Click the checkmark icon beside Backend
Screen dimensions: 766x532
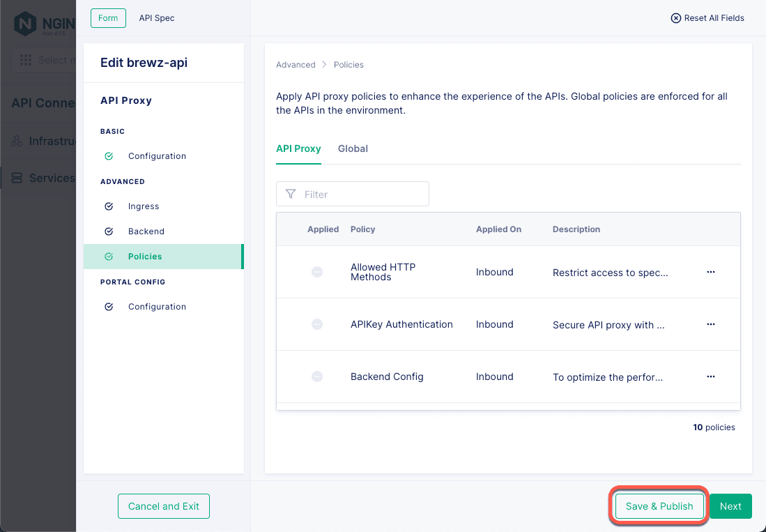tap(109, 231)
